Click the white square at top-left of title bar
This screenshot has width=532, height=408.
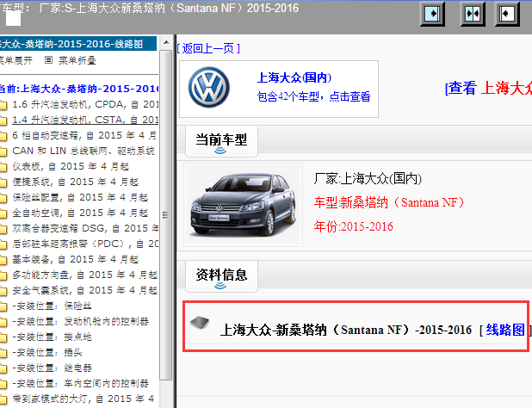point(13,18)
